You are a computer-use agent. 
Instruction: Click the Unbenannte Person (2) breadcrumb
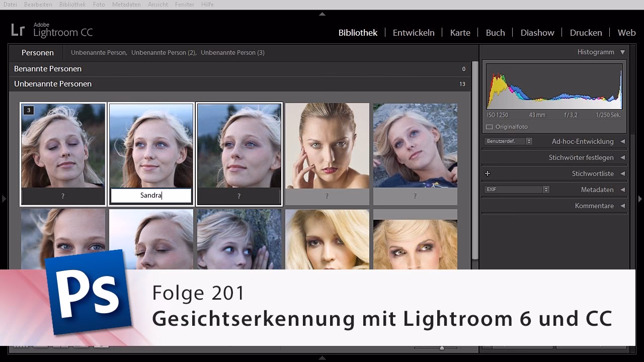tap(164, 52)
